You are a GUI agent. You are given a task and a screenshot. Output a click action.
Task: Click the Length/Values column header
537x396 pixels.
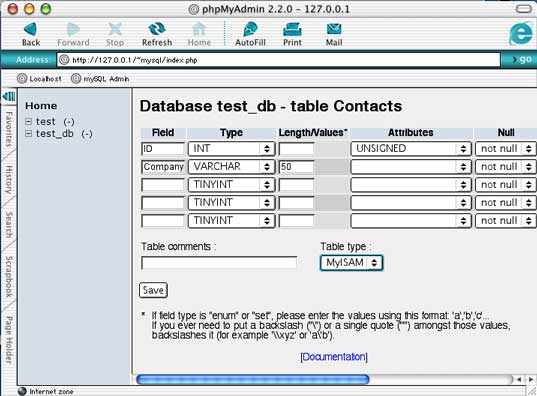click(313, 133)
